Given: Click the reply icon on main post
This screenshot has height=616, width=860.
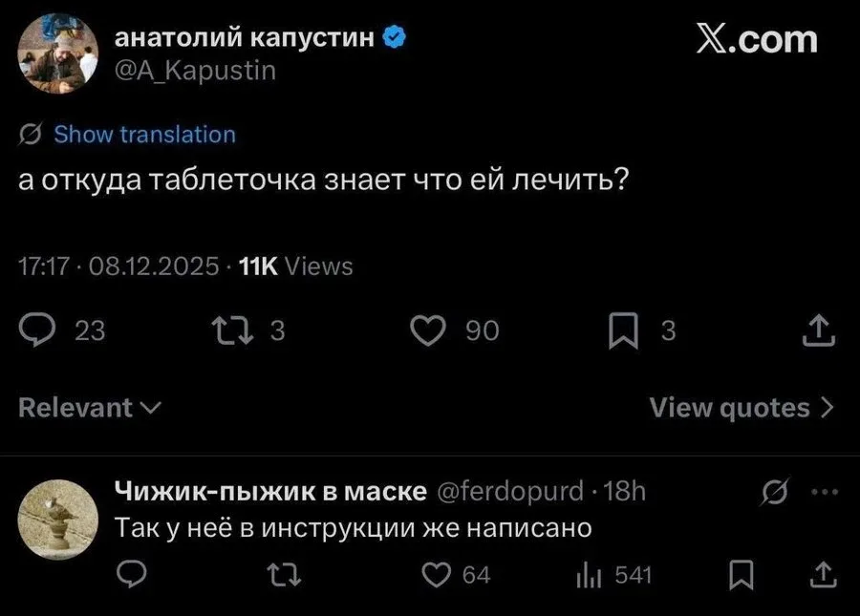Looking at the screenshot, I should click(36, 330).
